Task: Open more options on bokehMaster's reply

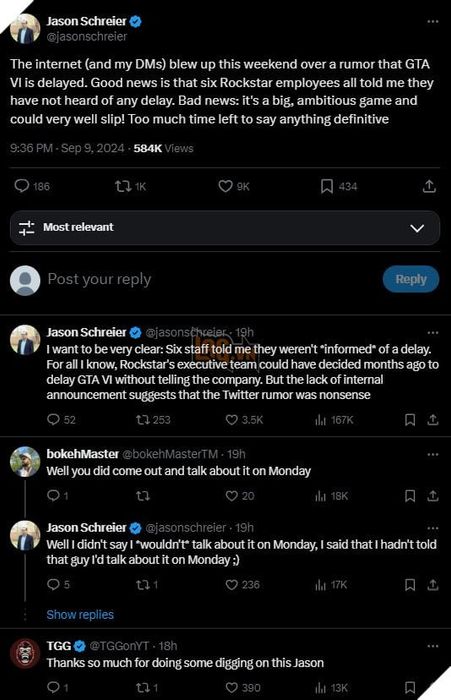Action: [x=433, y=454]
